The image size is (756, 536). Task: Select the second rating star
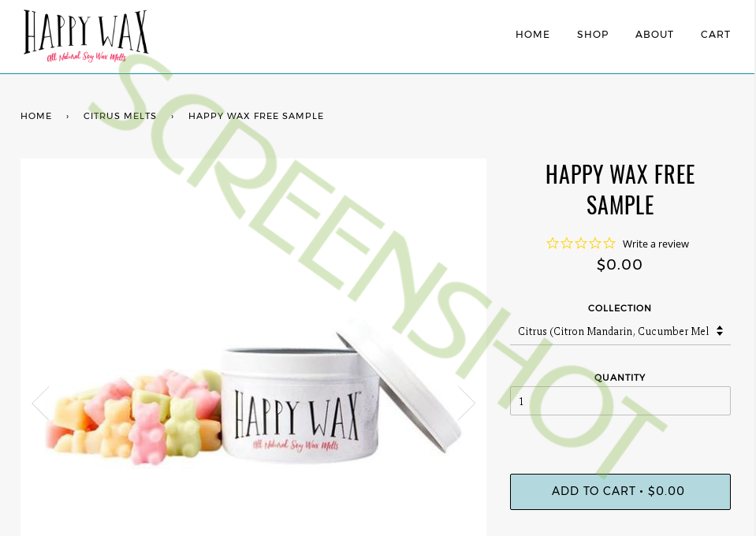[567, 244]
